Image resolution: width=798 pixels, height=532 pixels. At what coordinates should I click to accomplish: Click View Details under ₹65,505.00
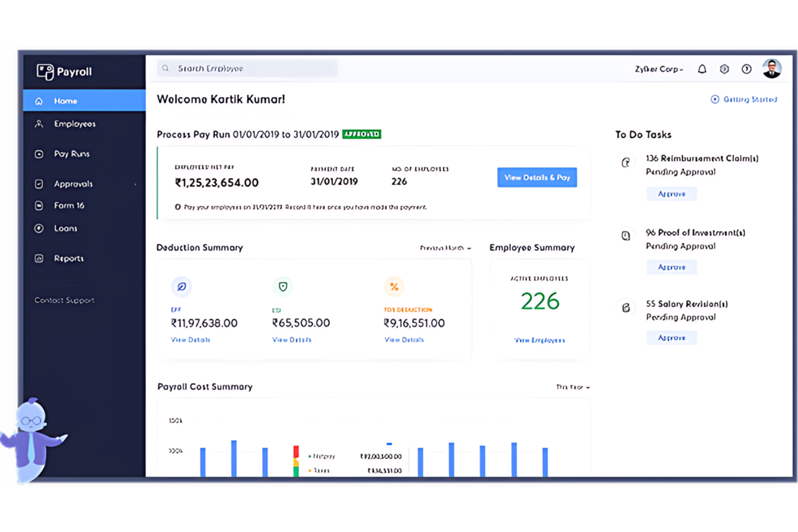pos(292,340)
